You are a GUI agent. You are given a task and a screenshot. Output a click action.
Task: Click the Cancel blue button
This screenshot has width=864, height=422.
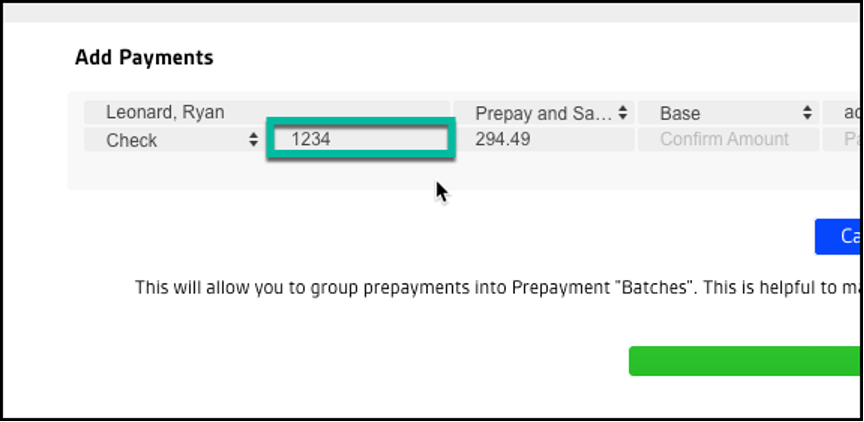[x=840, y=237]
